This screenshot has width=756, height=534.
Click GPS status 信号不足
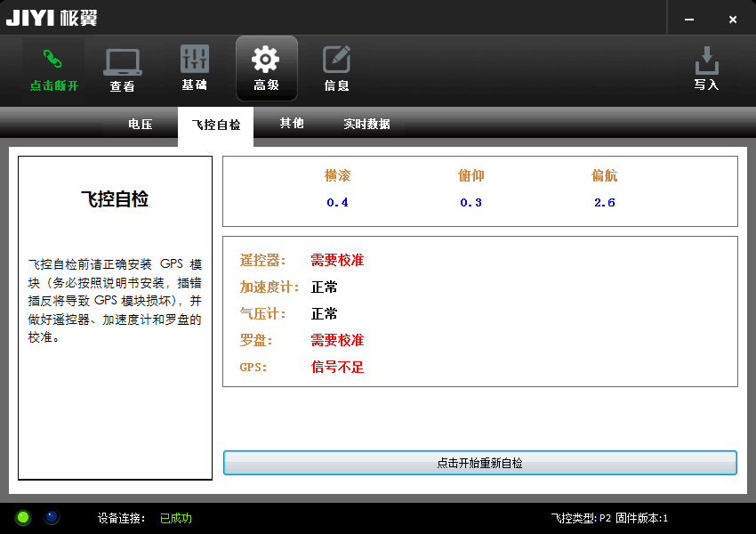coord(337,368)
